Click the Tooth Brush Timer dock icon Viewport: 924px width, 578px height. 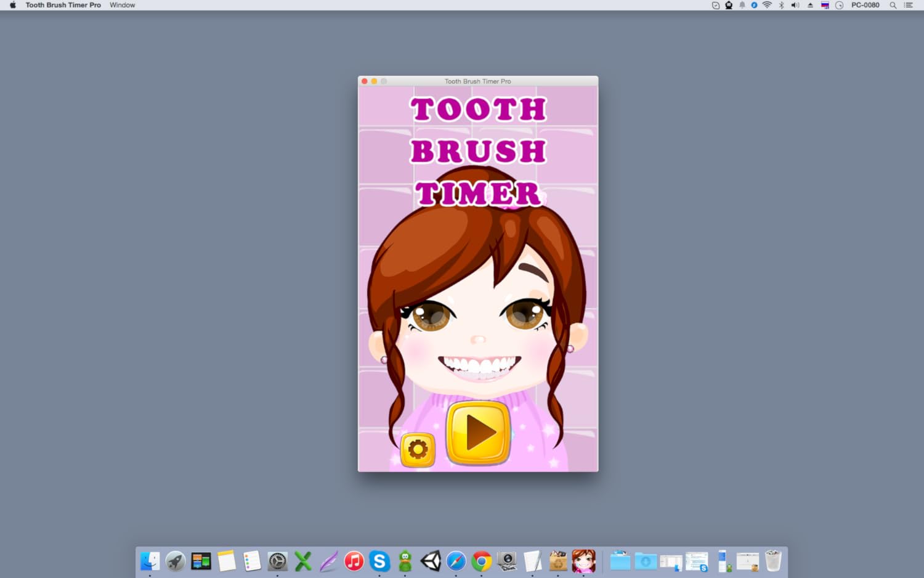583,561
